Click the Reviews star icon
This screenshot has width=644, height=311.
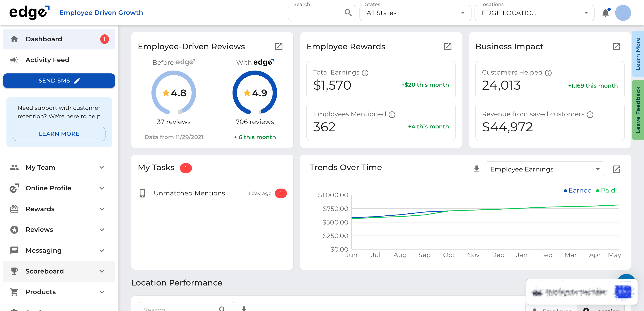14,230
